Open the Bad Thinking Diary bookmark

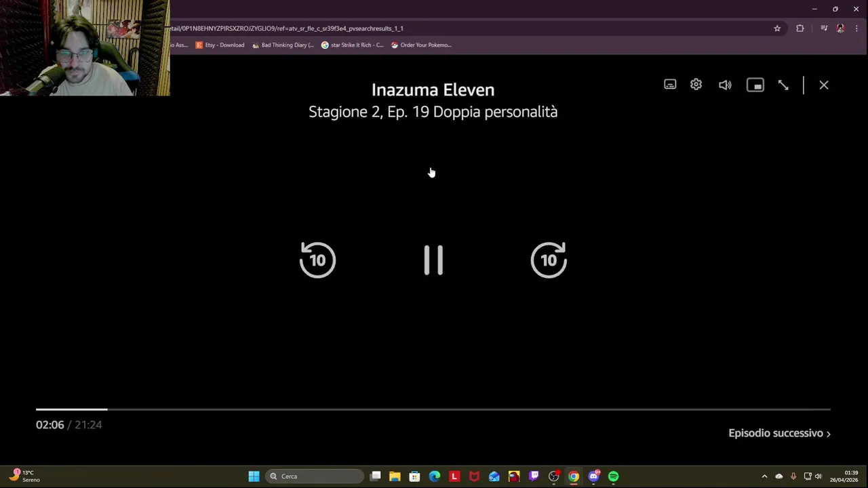283,45
